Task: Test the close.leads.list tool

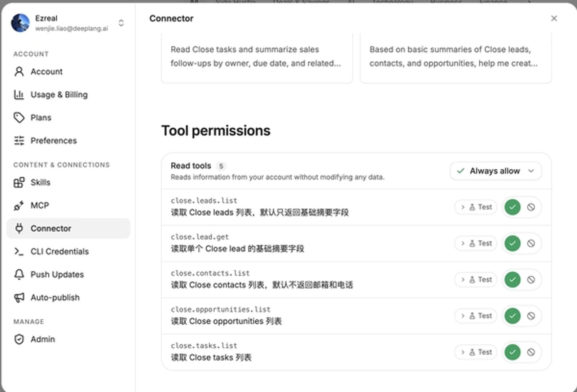Action: [x=476, y=207]
